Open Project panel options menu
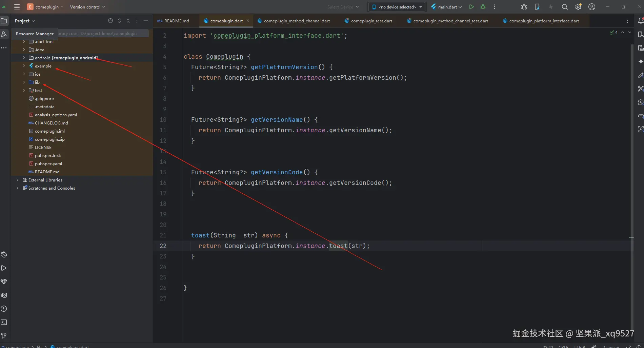Viewport: 644px width, 348px height. coord(137,21)
